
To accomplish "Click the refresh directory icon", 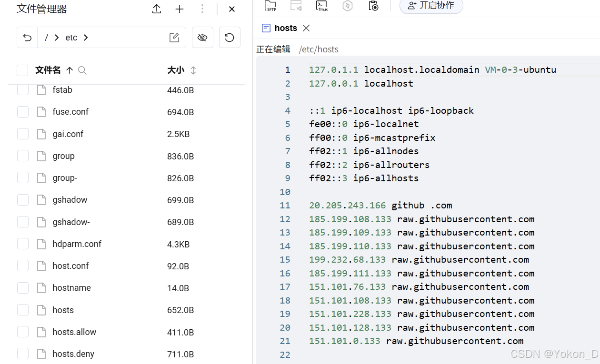I will coord(230,38).
